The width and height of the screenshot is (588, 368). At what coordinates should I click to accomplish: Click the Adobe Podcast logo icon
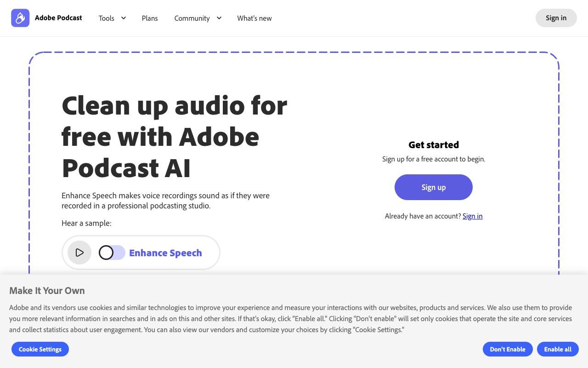(20, 18)
